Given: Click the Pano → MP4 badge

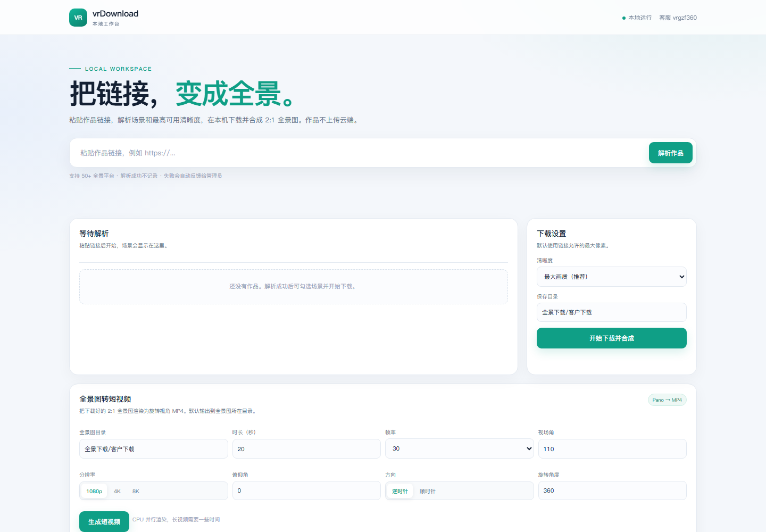Looking at the screenshot, I should point(667,400).
